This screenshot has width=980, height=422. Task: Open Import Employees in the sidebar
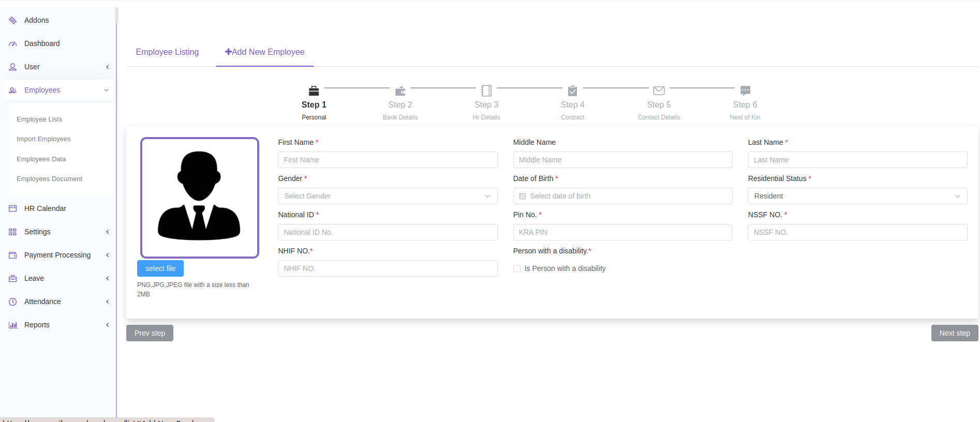(x=43, y=139)
